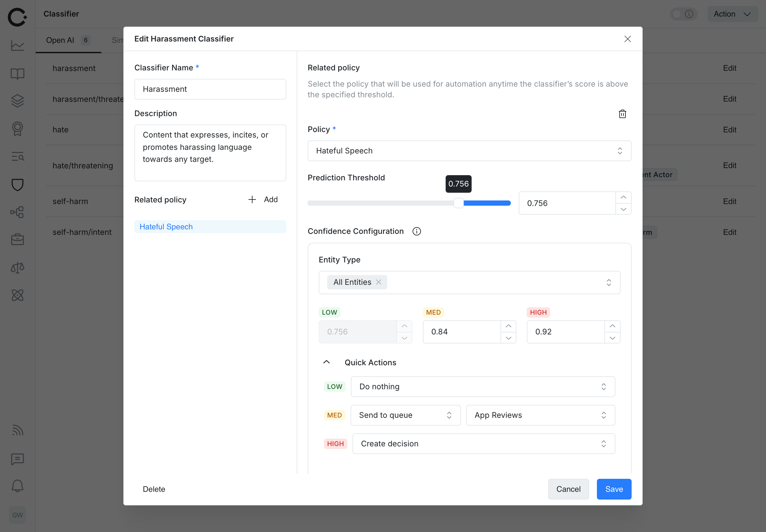Open the Policy dropdown showing Hateful Speech
The width and height of the screenshot is (766, 532).
click(x=469, y=151)
